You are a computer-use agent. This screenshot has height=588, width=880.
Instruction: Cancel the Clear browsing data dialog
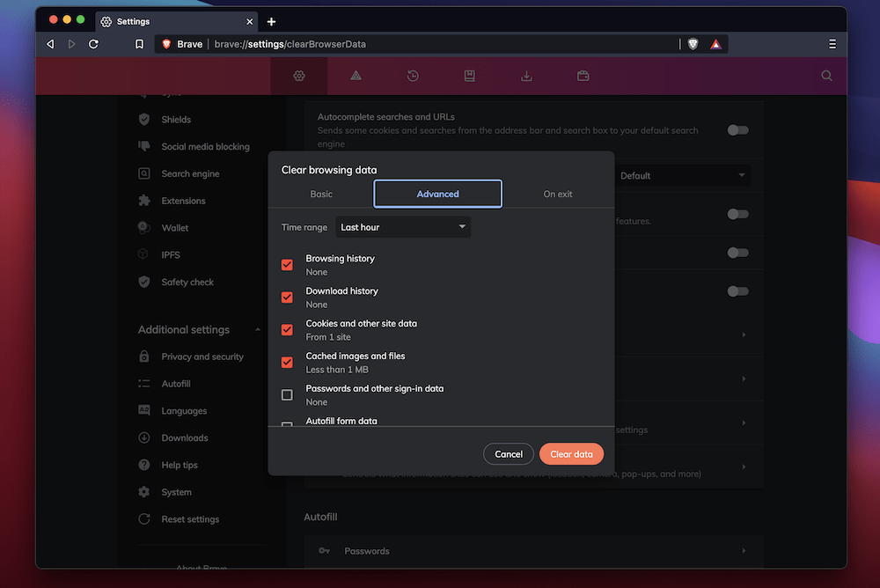508,453
